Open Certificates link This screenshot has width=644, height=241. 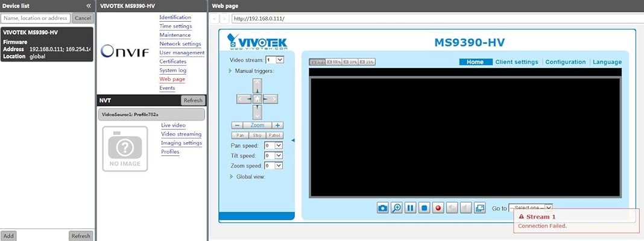tap(173, 61)
